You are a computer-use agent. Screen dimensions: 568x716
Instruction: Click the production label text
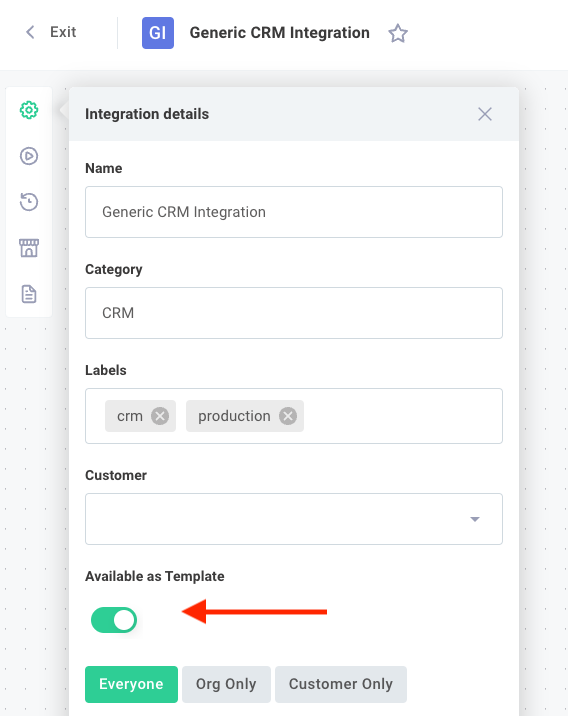click(234, 416)
